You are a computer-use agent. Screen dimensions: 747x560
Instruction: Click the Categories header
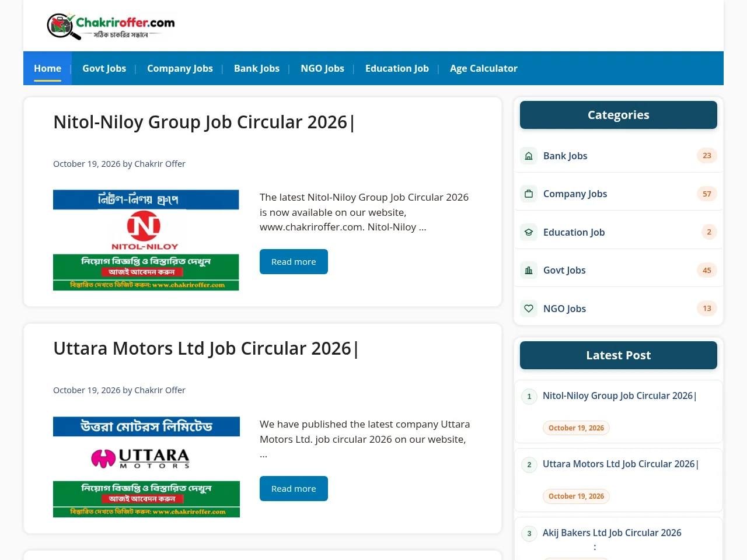[x=619, y=115]
